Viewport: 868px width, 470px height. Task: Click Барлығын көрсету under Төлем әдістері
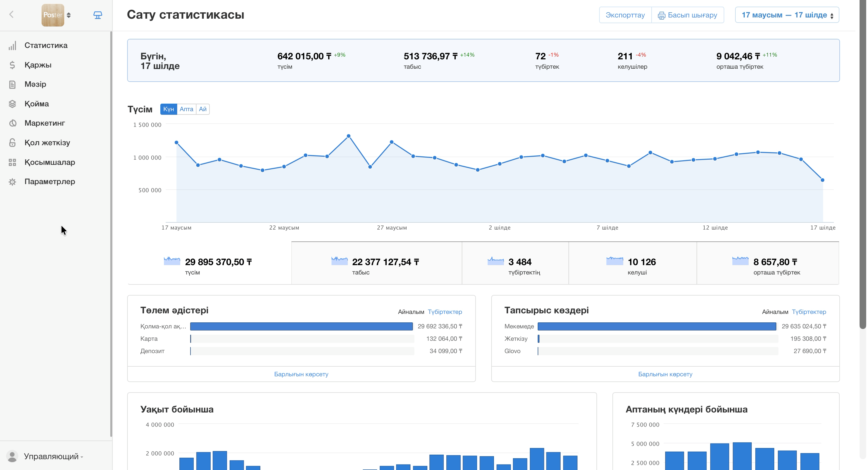pyautogui.click(x=301, y=374)
